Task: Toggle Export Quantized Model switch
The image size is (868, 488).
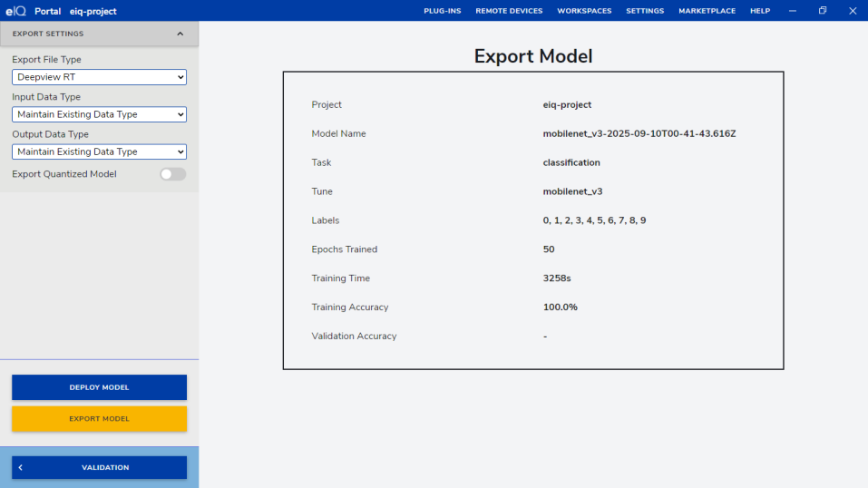Action: click(172, 174)
